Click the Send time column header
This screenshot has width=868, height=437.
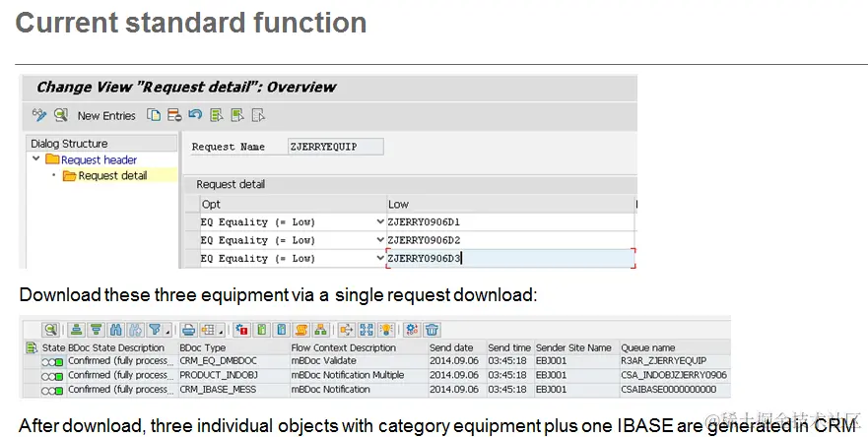[509, 348]
